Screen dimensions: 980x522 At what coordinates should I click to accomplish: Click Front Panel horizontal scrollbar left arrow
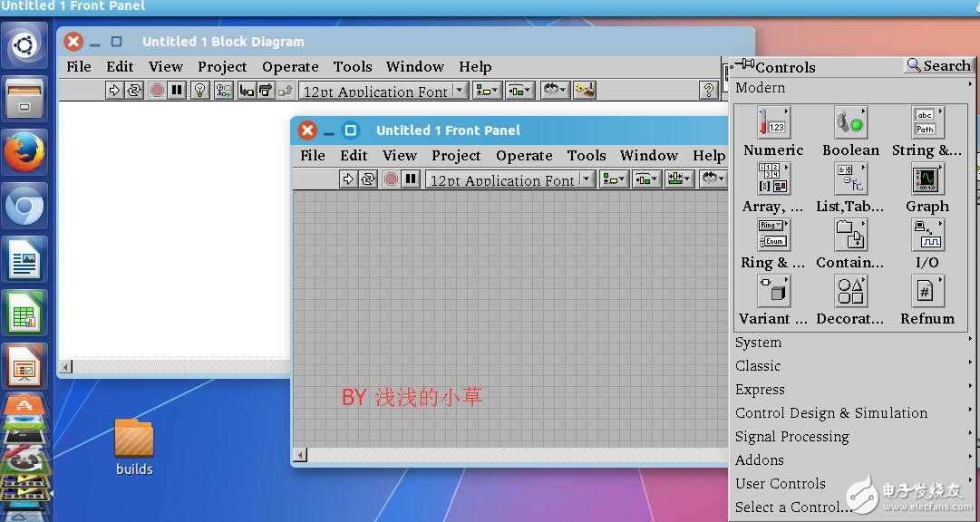[x=301, y=455]
